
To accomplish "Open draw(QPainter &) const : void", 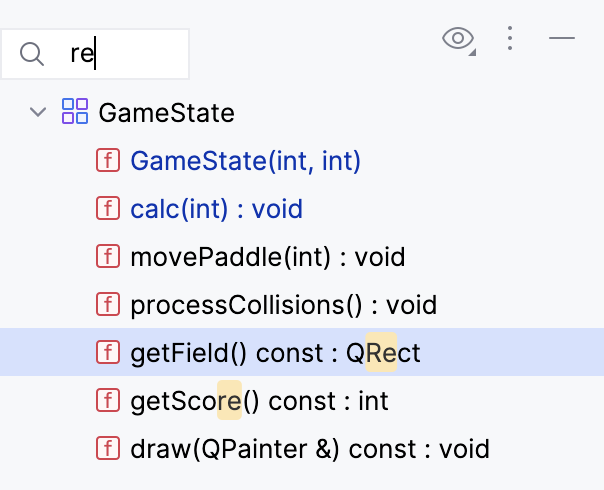I will [x=310, y=449].
